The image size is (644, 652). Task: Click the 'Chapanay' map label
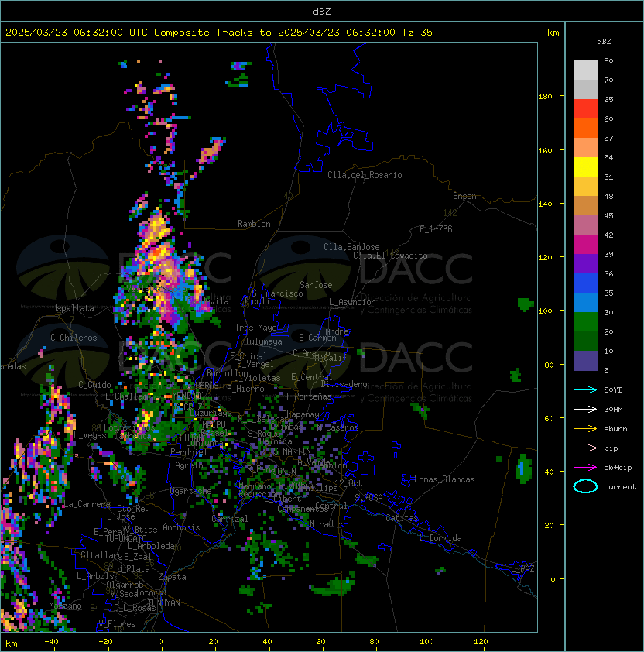click(x=300, y=414)
